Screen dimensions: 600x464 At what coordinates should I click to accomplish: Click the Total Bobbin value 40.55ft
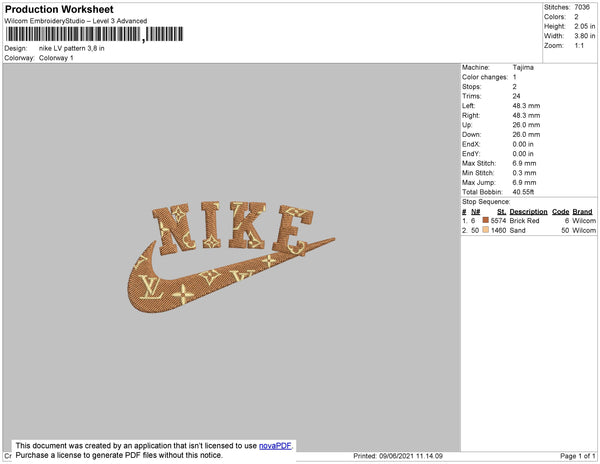(x=523, y=192)
